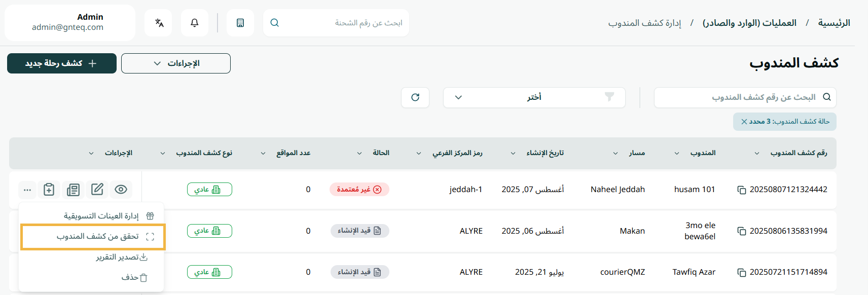Click route cell courierQMZ
Viewport: 868px width, 295px height.
[x=623, y=272]
